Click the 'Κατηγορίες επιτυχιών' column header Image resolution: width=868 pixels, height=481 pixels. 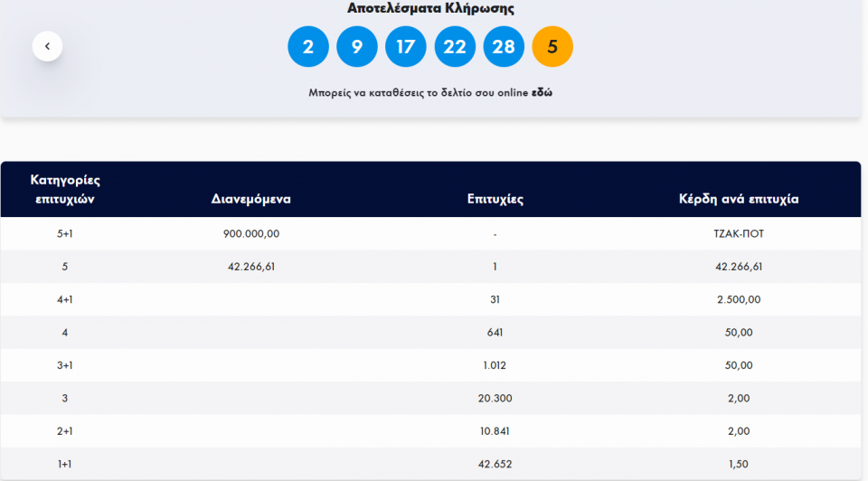[65, 189]
